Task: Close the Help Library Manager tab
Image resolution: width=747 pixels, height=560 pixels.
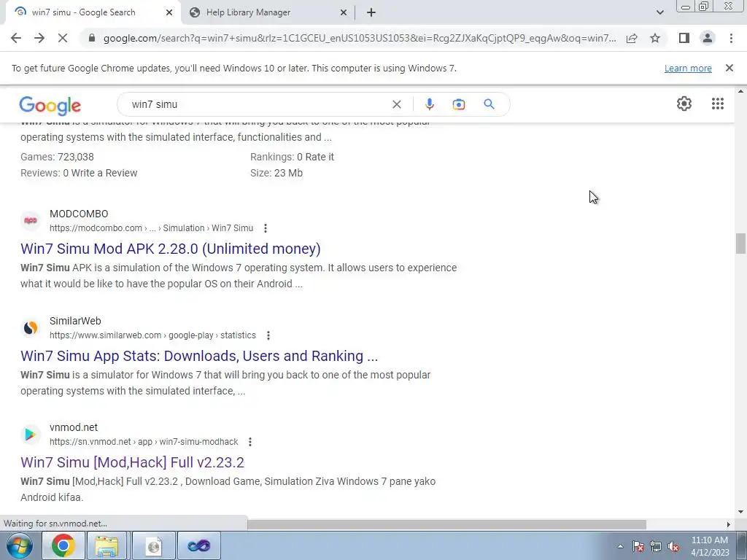Action: point(344,12)
